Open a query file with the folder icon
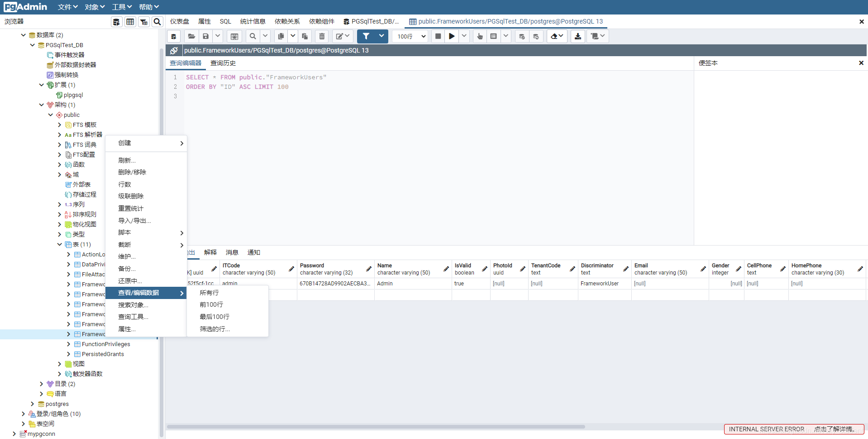Screen dimensions: 868x439 (x=191, y=36)
